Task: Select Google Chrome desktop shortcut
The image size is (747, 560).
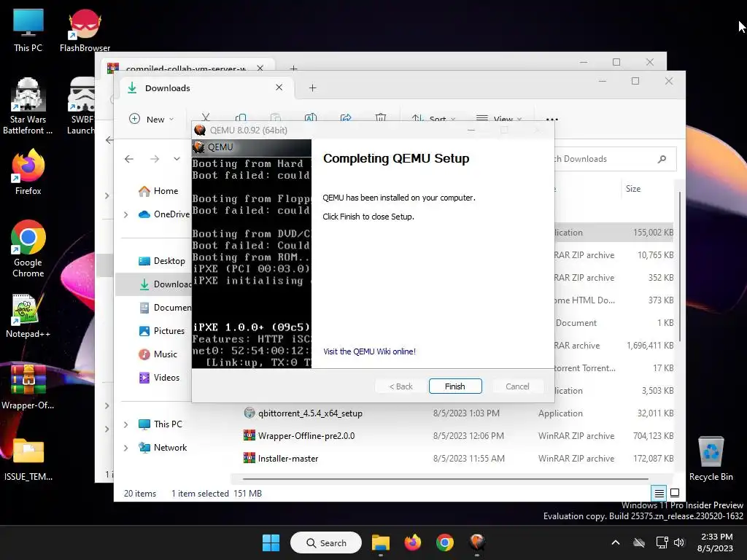Action: 28,248
